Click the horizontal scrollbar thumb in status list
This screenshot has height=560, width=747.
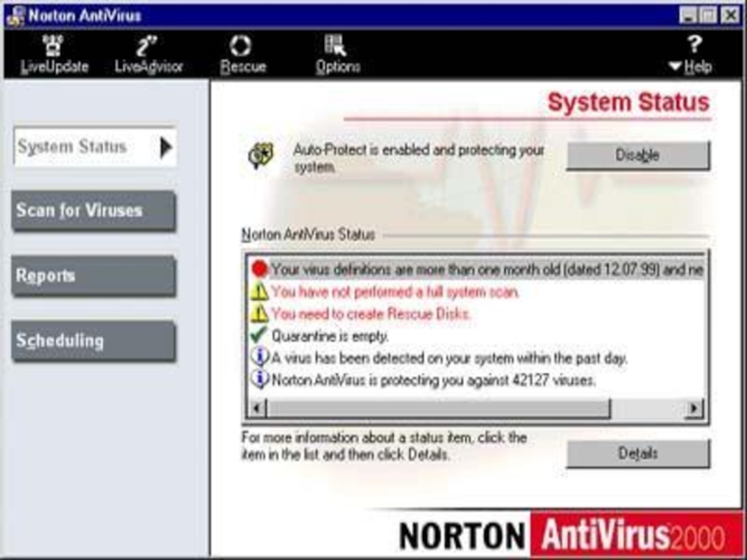click(x=438, y=409)
